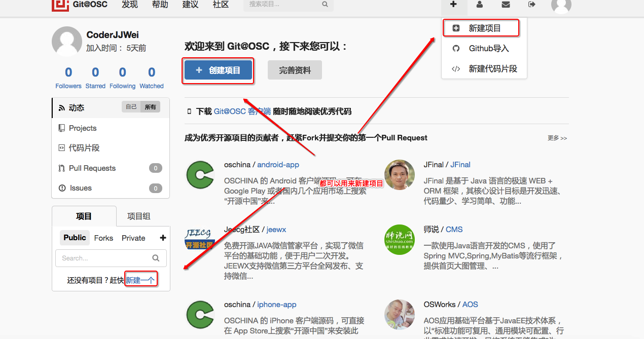
Task: Switch to the 项目组 tab
Action: (139, 216)
